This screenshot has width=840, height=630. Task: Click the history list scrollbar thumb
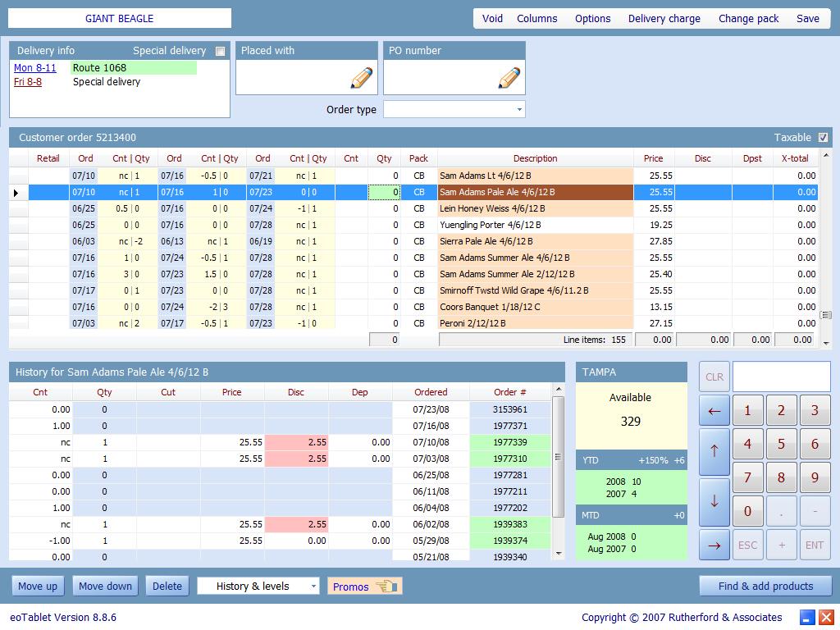click(x=559, y=457)
